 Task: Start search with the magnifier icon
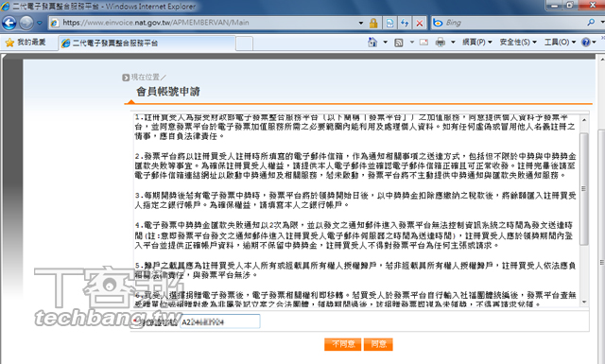tap(591, 23)
